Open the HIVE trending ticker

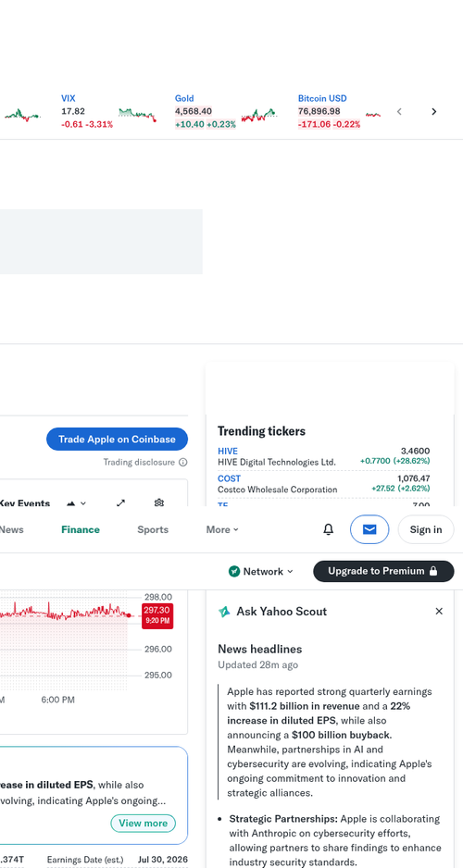[228, 452]
